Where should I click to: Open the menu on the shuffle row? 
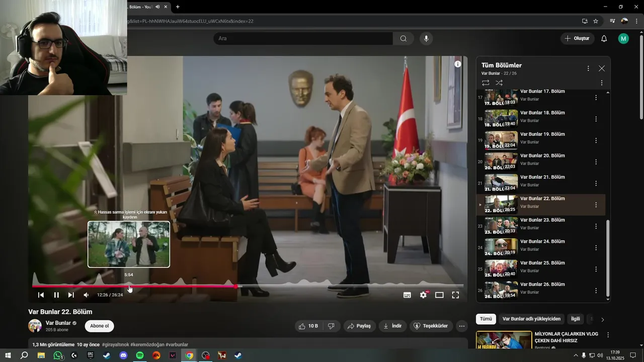602,82
